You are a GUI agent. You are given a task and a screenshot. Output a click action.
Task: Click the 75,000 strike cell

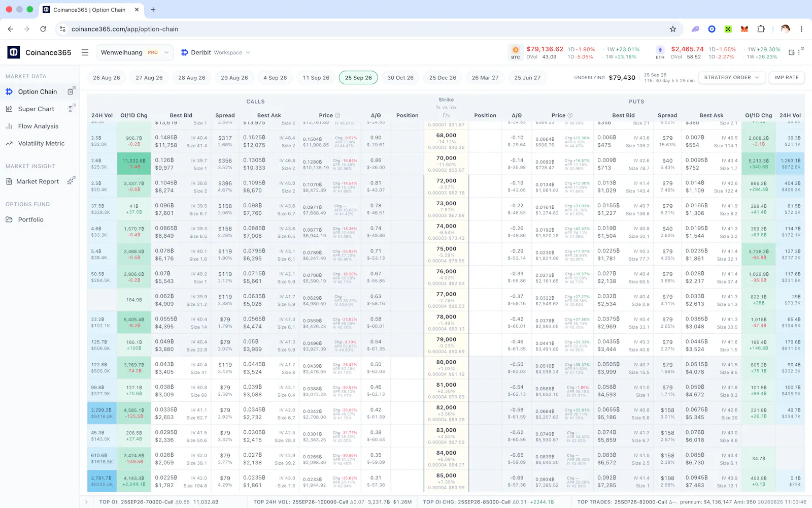tap(446, 255)
